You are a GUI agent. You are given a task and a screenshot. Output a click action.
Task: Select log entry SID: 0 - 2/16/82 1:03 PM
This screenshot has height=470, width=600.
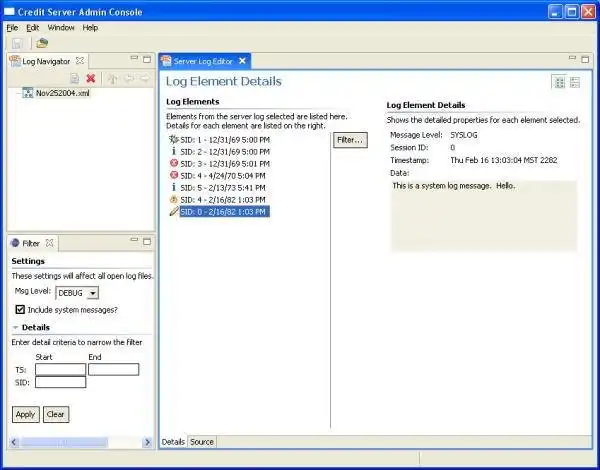click(x=225, y=212)
